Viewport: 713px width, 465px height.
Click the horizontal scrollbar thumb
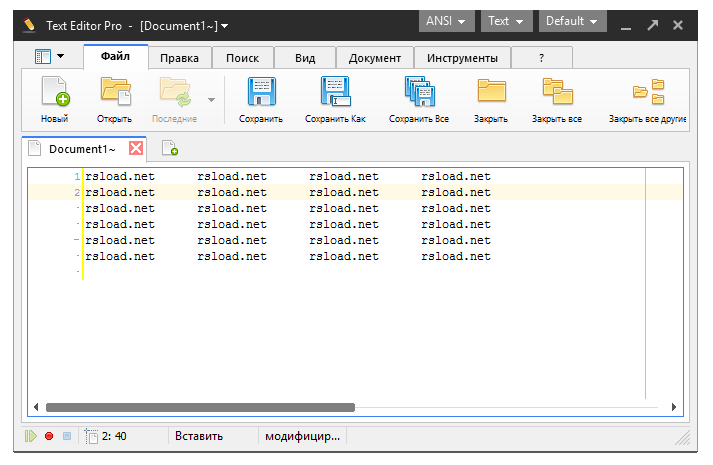click(201, 407)
